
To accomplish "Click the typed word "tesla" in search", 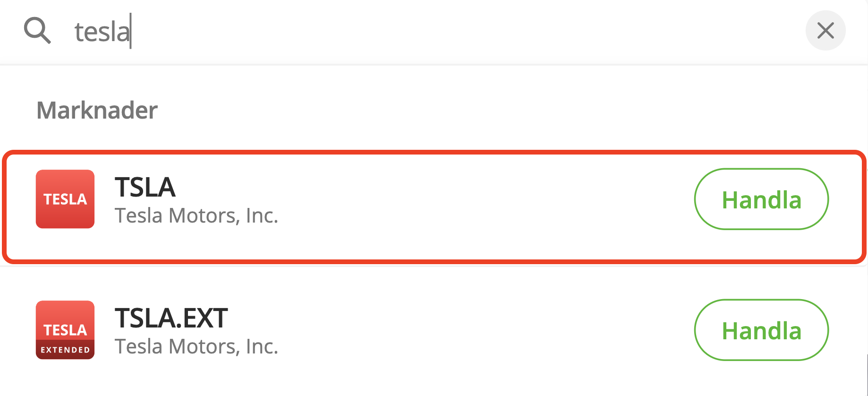I will [102, 32].
